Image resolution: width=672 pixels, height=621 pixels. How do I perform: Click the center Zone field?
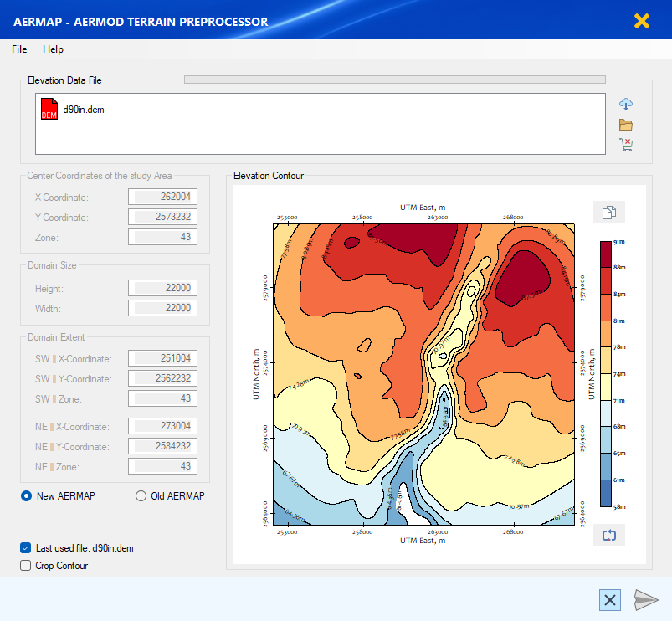point(162,237)
